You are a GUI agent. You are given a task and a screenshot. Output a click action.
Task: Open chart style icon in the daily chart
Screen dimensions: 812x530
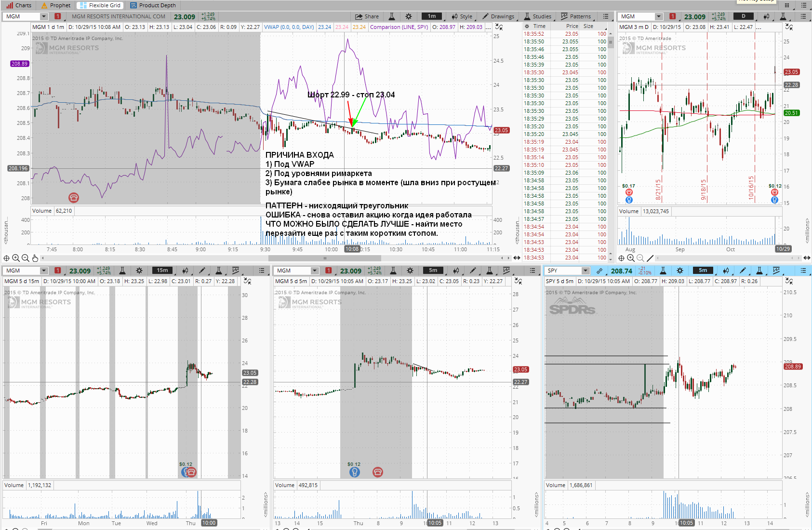pos(766,16)
